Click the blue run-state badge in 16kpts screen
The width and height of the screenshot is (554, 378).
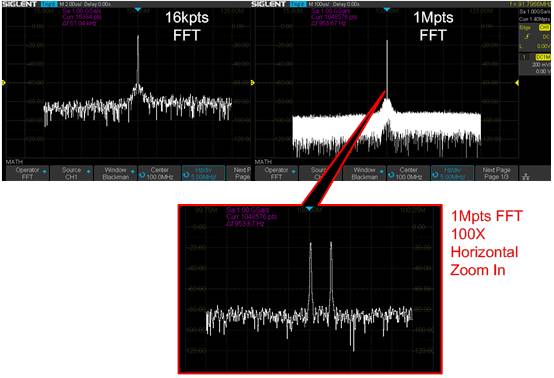49,4
